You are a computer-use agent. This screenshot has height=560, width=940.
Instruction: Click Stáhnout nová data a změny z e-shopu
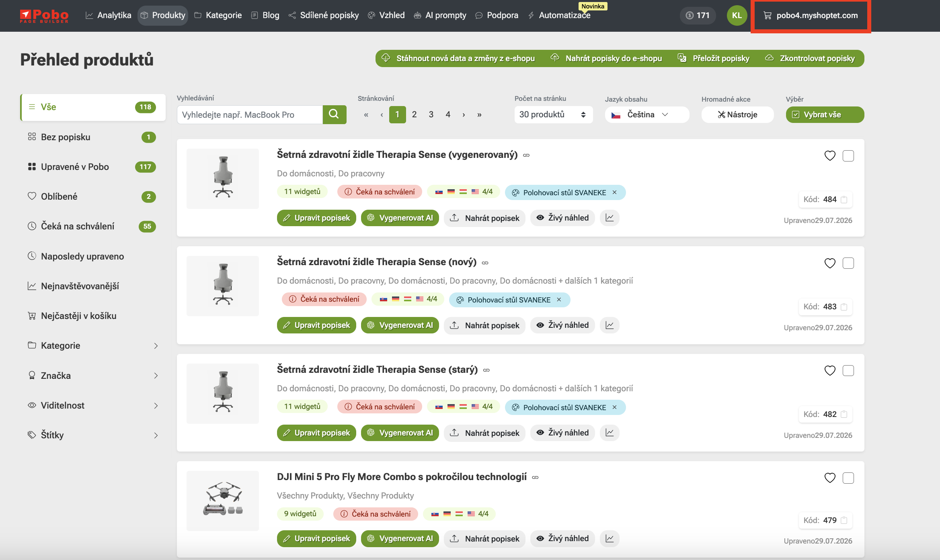458,59
